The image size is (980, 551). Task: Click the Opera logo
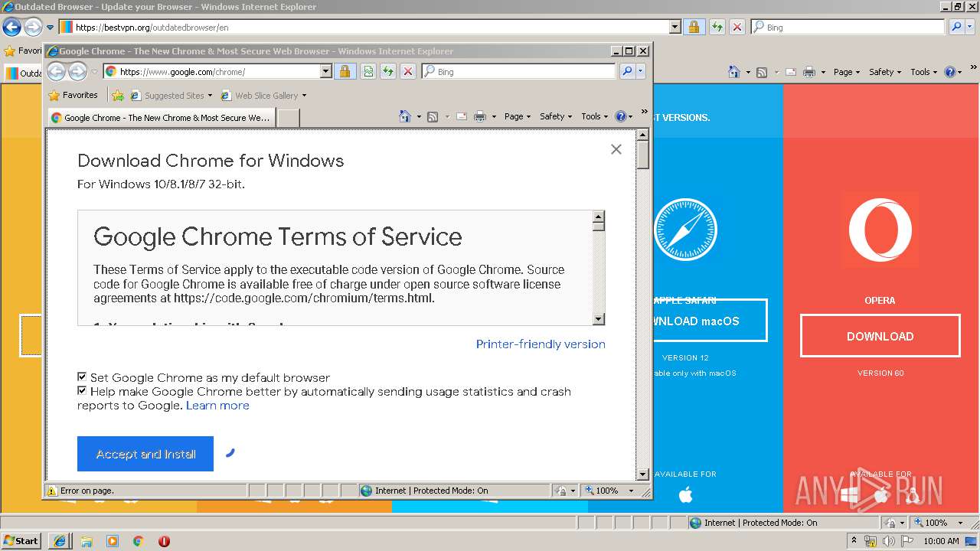coord(880,230)
